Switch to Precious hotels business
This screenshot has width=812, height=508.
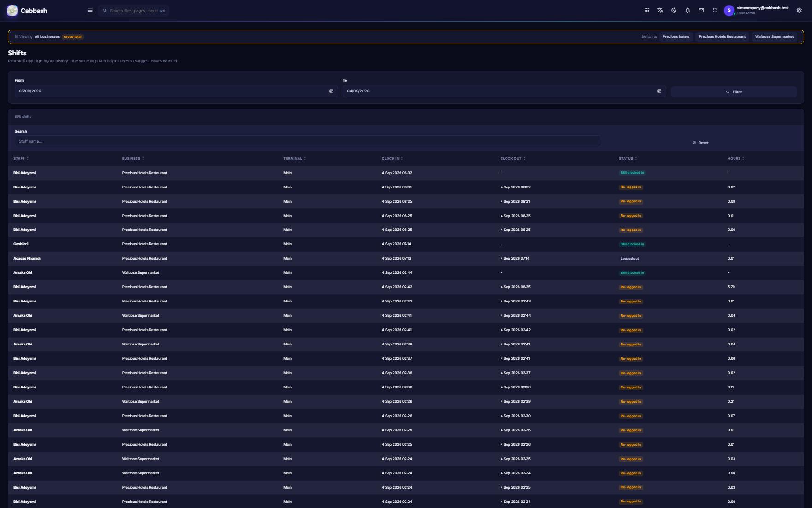676,36
